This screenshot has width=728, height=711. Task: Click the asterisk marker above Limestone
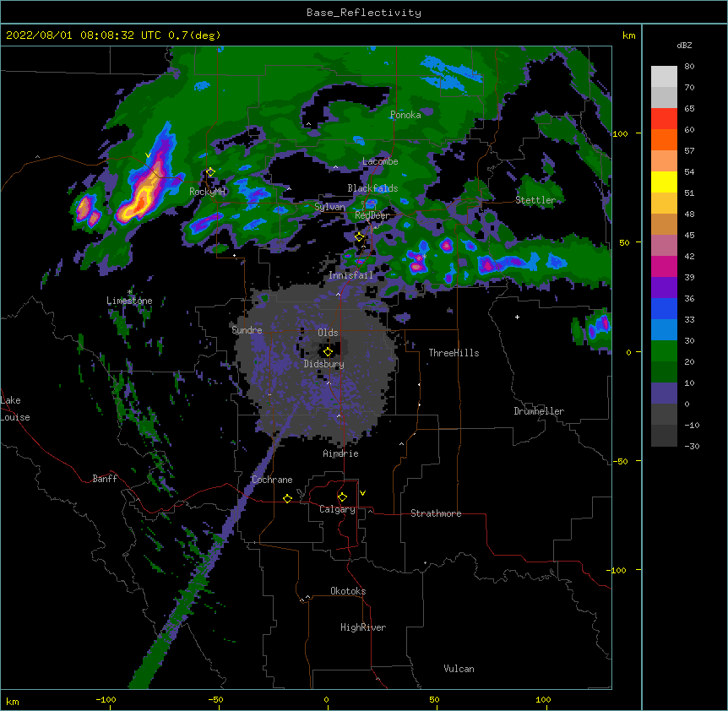130,292
